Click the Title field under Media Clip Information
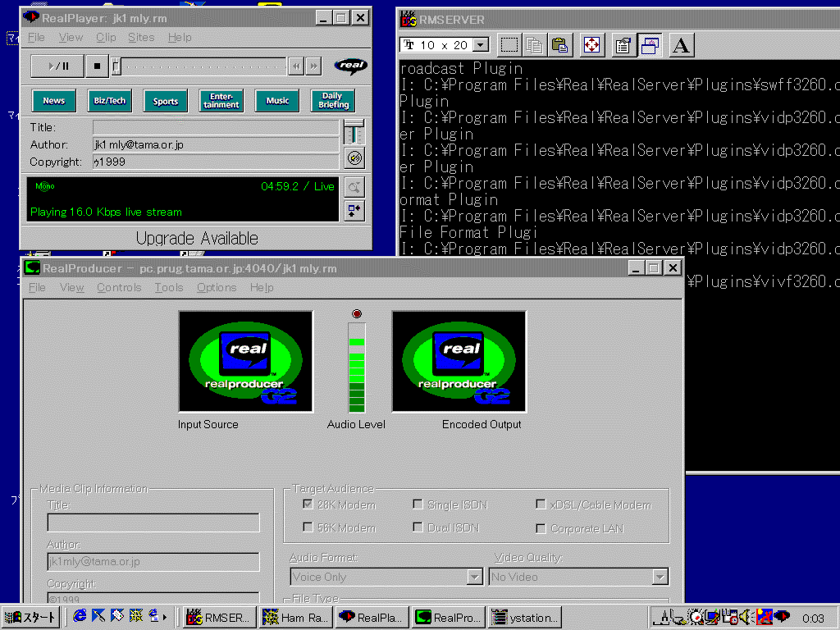 tap(153, 523)
